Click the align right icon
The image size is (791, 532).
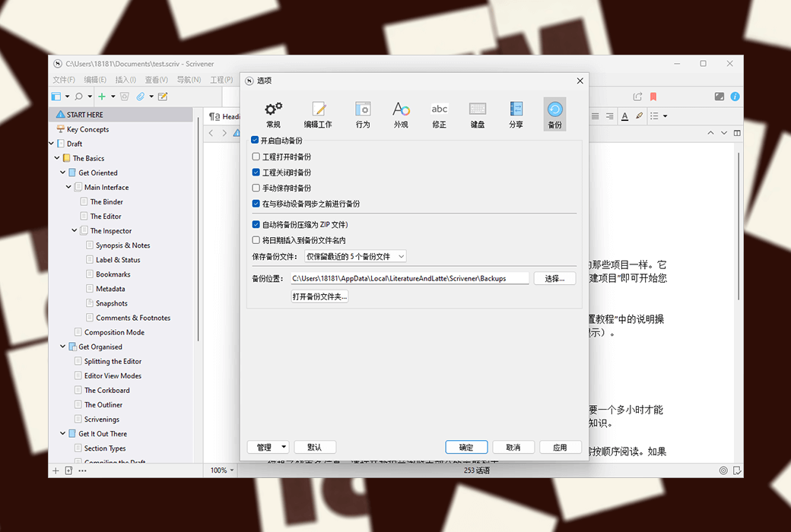(610, 116)
